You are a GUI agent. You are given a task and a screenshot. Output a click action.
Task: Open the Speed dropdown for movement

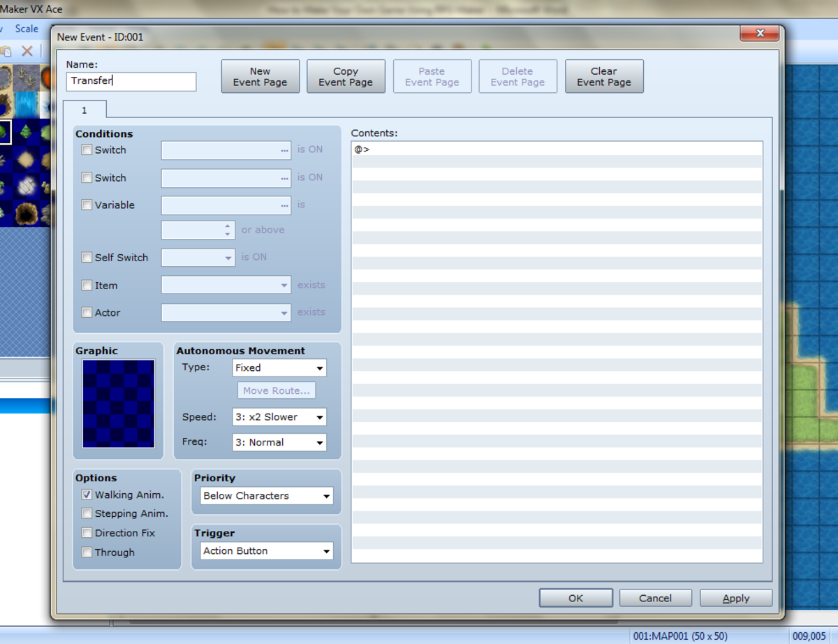[x=279, y=417]
